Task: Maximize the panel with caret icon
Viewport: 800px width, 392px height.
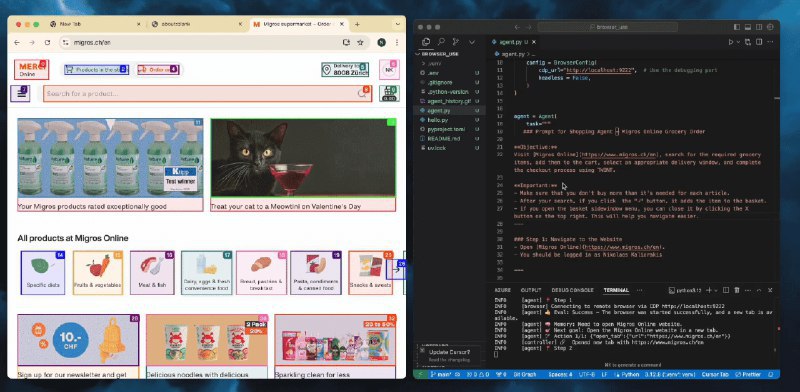Action: click(759, 290)
